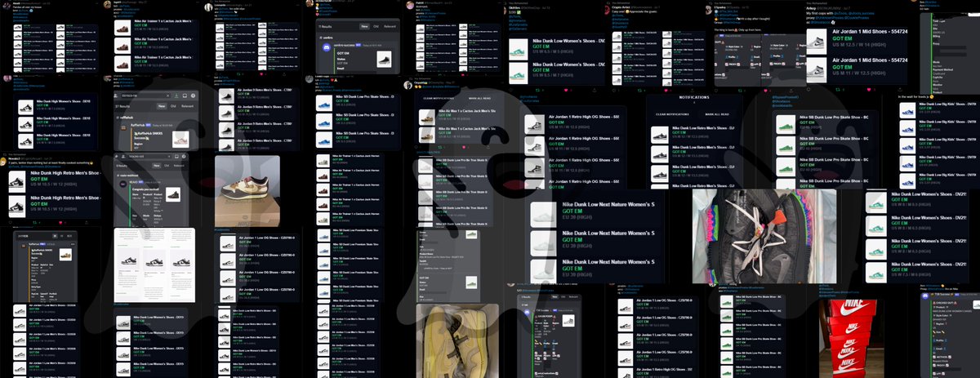Select the New tab in 8 Results panel
Screen dimensions: 980x378
[156, 166]
